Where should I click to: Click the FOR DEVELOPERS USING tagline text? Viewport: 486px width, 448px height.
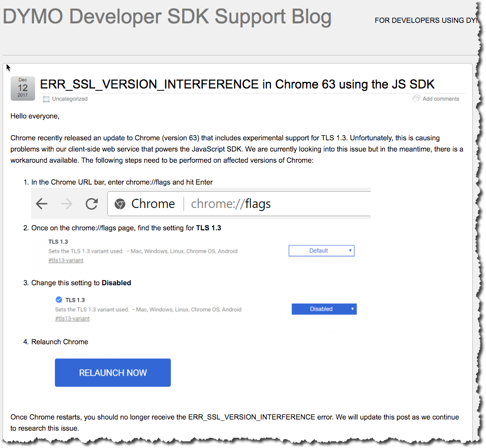pyautogui.click(x=427, y=20)
